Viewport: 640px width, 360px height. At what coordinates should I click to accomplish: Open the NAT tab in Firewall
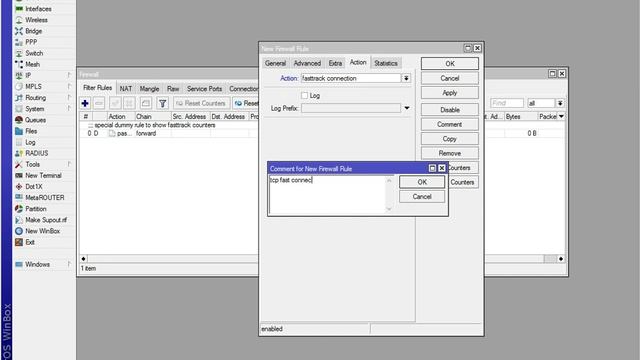click(x=126, y=89)
